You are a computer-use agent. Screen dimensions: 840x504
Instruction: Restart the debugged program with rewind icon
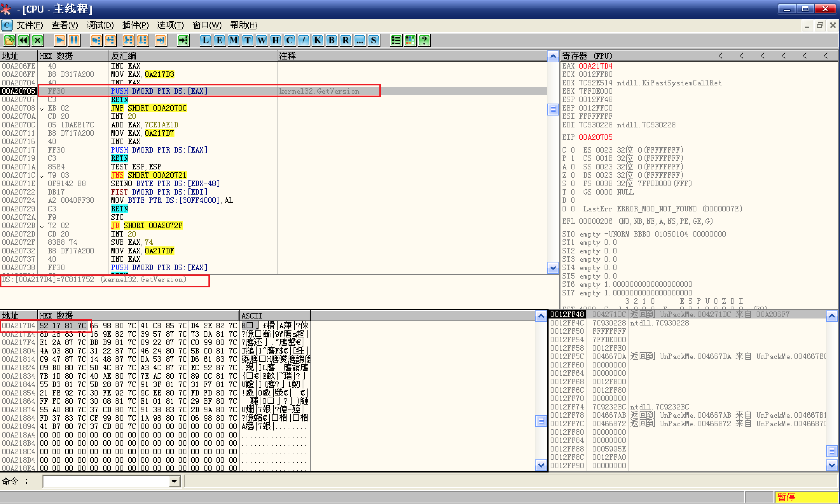(x=23, y=40)
